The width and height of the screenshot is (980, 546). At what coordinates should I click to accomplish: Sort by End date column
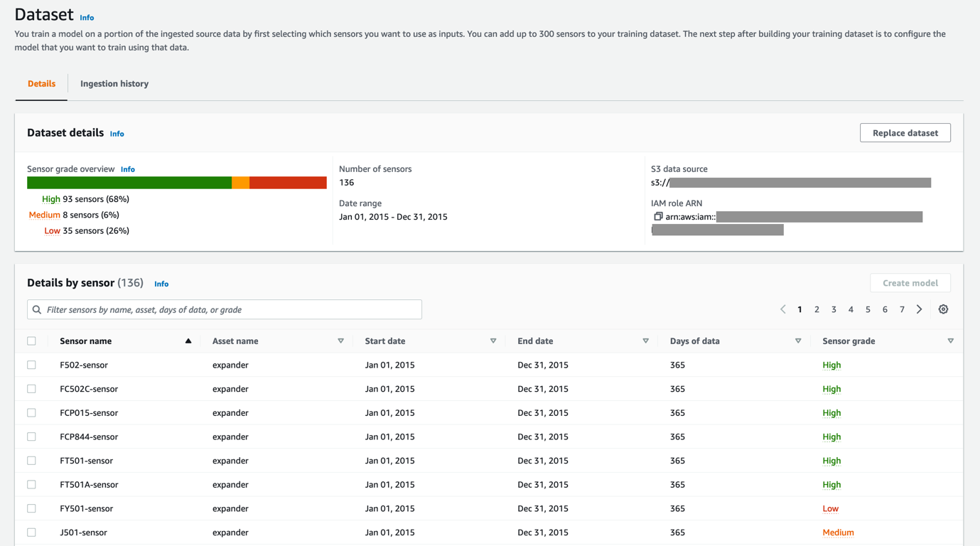(645, 341)
